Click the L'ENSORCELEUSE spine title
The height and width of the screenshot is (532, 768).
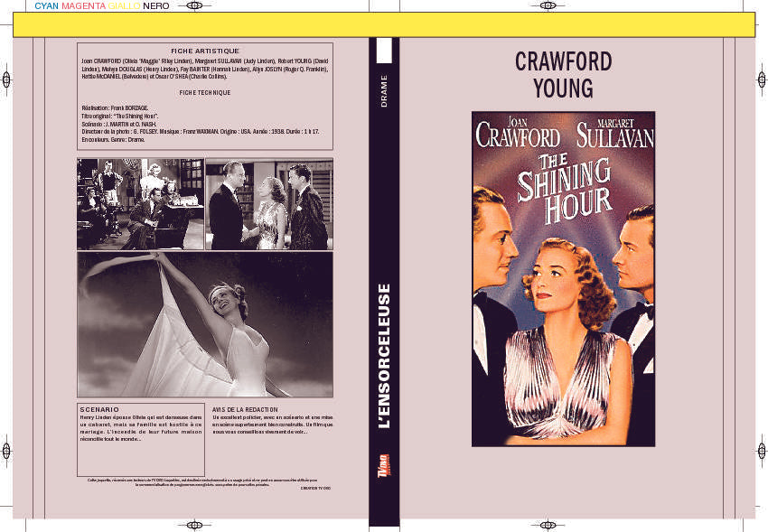[384, 355]
